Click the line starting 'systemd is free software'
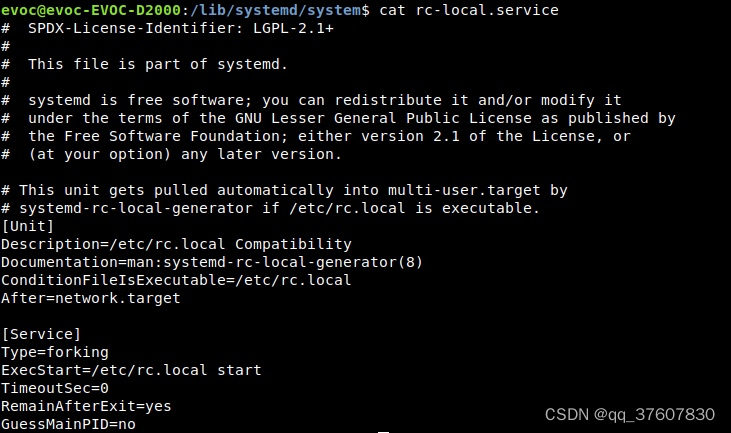Image resolution: width=731 pixels, height=433 pixels. [x=324, y=100]
